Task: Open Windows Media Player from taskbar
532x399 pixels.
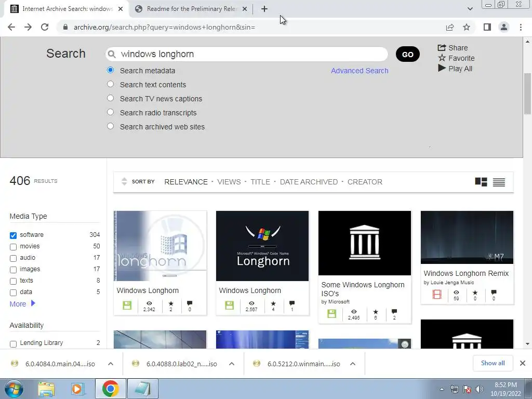Action: click(x=77, y=389)
